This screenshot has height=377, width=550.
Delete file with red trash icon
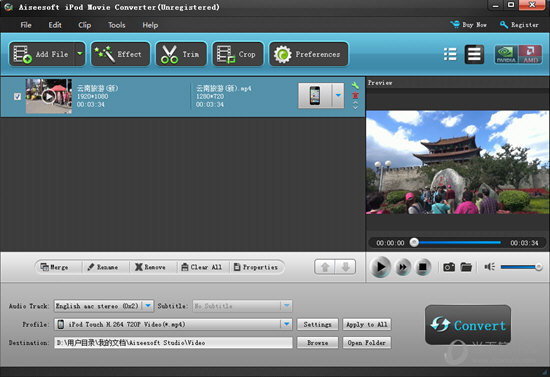pyautogui.click(x=355, y=95)
